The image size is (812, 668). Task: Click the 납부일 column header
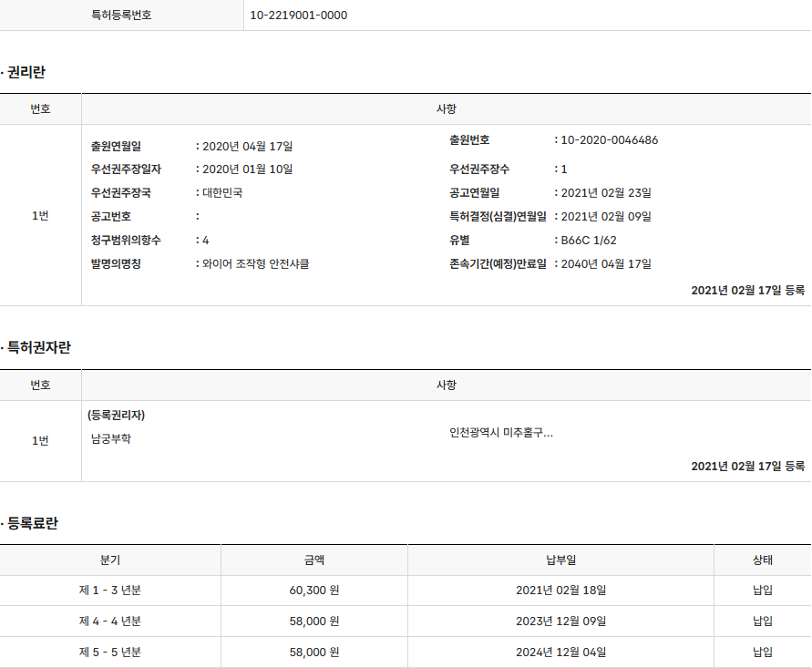(560, 560)
